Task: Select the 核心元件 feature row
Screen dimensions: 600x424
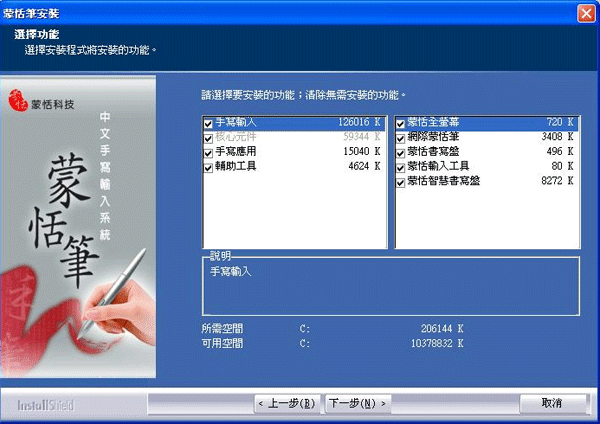Action: [294, 137]
